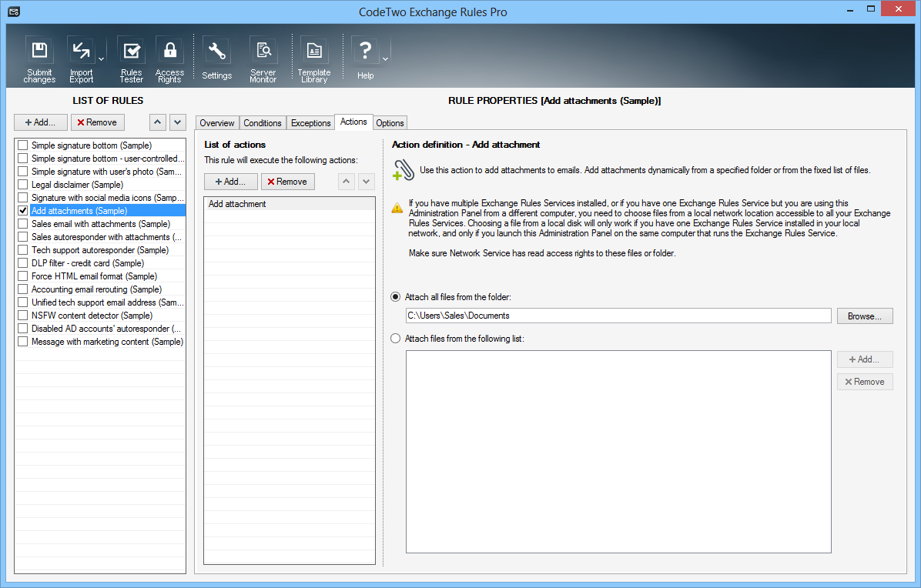The width and height of the screenshot is (921, 588).
Task: Enable Sales email with attachments checkbox
Action: tap(23, 224)
